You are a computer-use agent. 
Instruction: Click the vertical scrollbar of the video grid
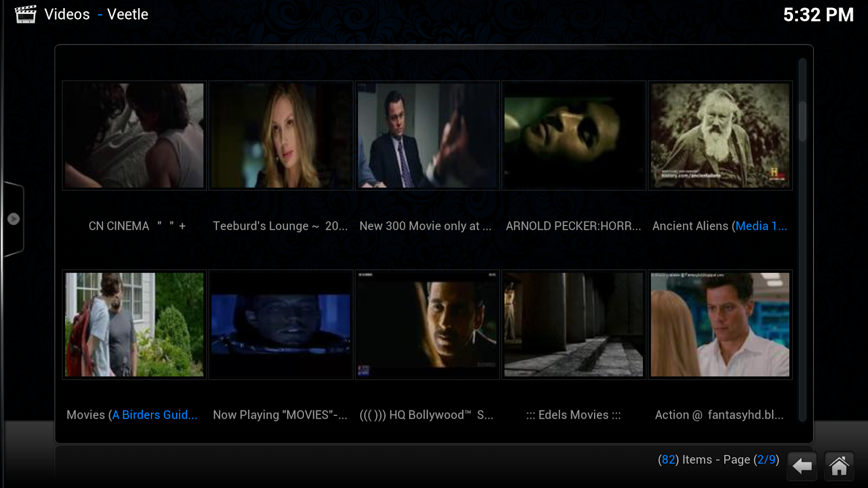coord(802,240)
